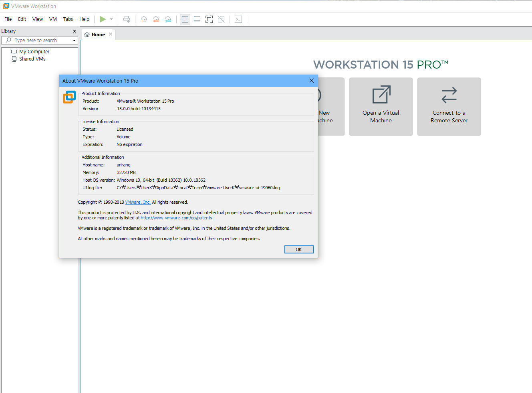The image size is (532, 393).
Task: Click the No expiration text
Action: pyautogui.click(x=129, y=144)
